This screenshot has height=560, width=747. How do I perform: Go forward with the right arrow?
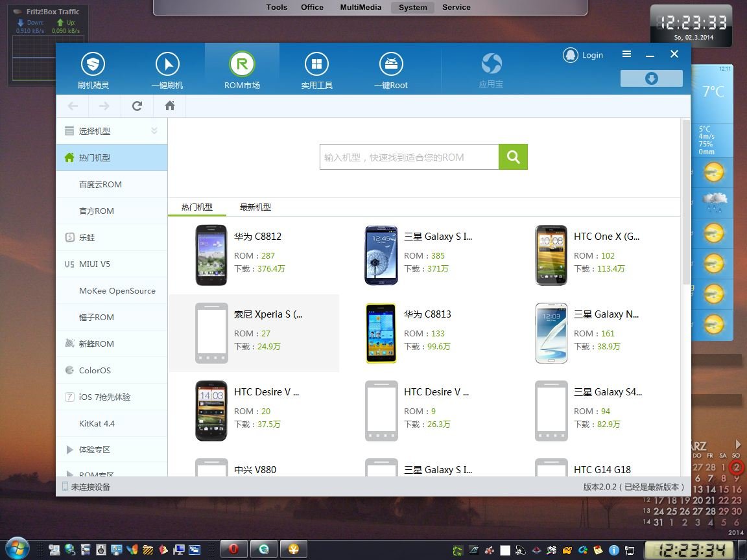point(104,106)
